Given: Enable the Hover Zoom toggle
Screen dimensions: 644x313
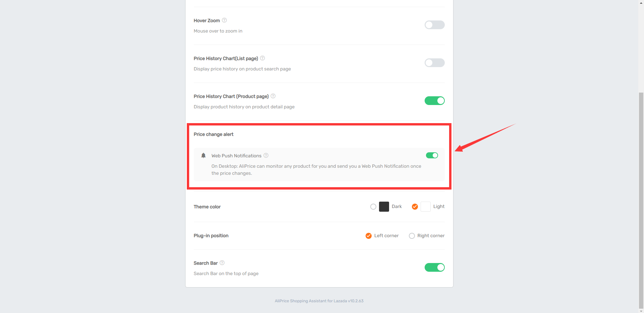Looking at the screenshot, I should click(x=434, y=25).
